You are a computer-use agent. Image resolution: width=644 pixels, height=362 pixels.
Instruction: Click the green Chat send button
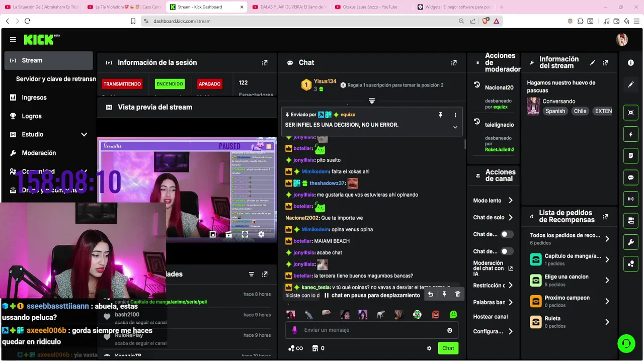[448, 348]
